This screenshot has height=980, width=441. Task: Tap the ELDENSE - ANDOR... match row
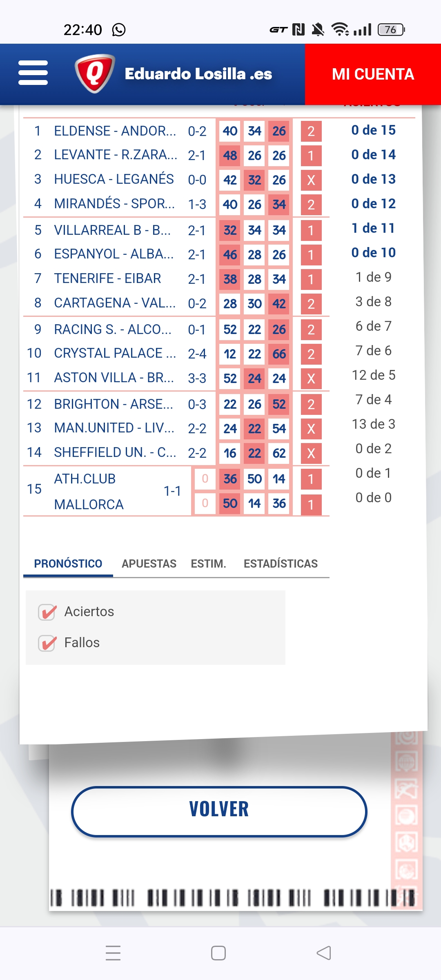pos(115,131)
